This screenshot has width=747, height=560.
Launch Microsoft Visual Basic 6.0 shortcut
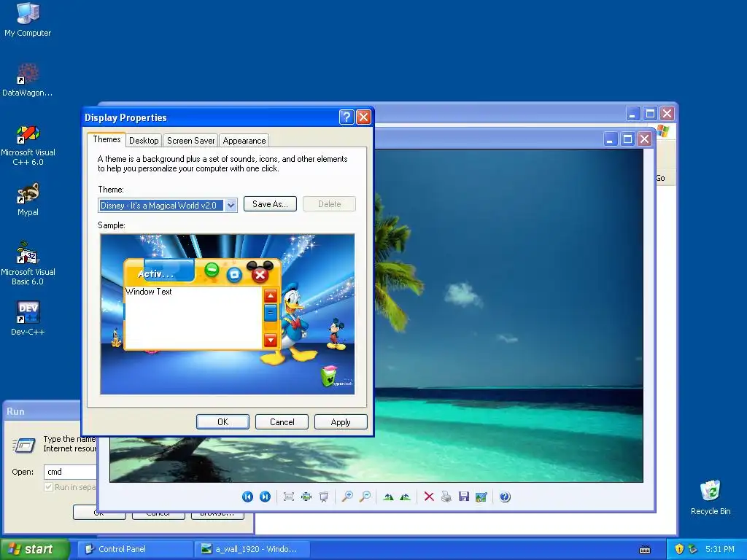point(28,263)
